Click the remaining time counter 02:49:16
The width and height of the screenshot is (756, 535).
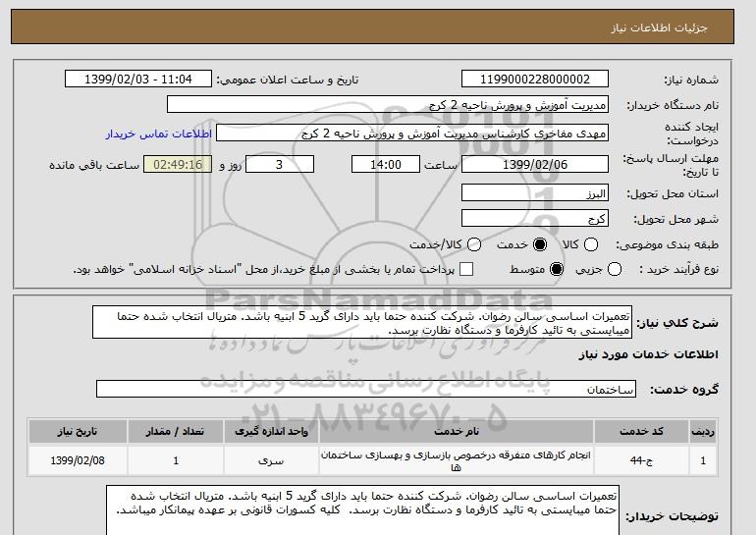click(x=178, y=164)
